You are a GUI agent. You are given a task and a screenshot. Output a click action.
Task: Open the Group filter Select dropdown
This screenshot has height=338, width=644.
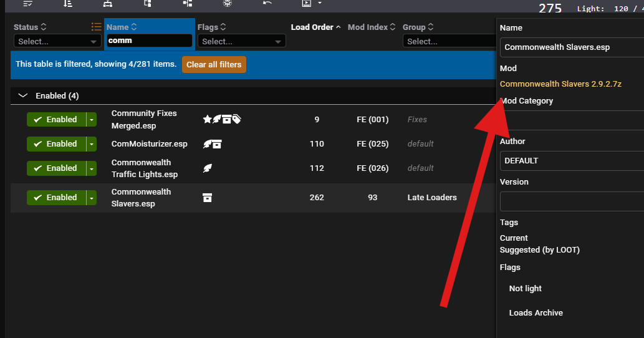click(x=449, y=41)
